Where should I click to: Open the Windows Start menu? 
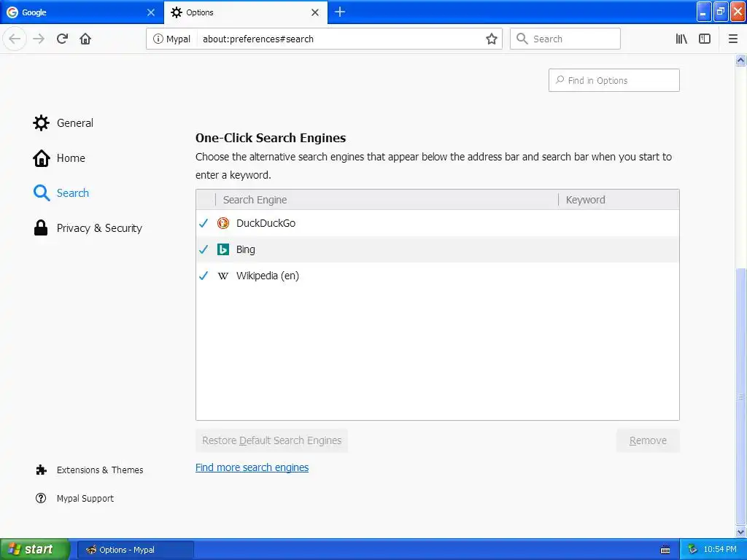(34, 549)
